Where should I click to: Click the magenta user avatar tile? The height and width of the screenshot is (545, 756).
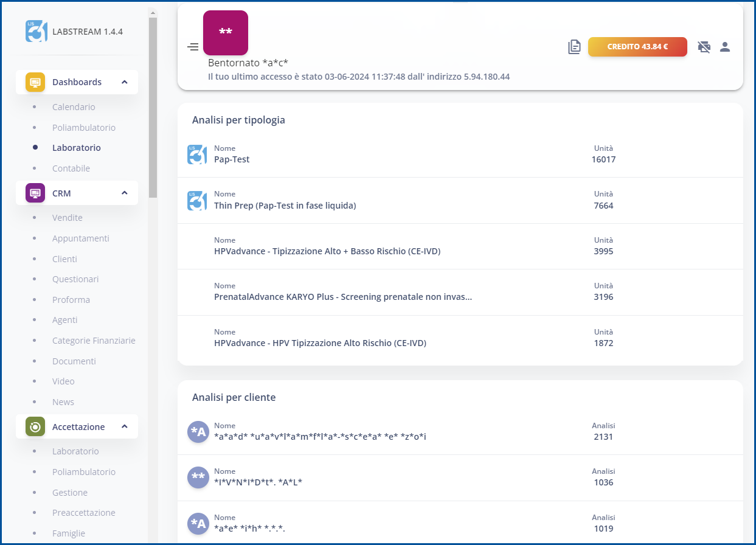(x=225, y=33)
